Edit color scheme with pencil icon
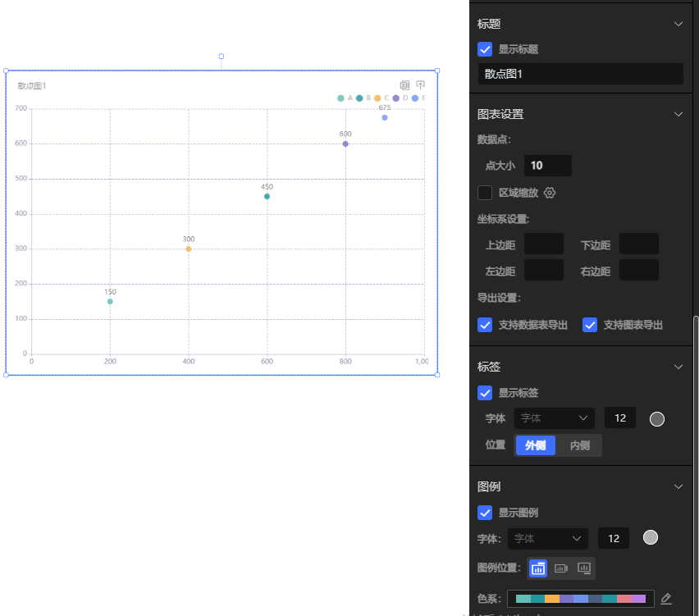699x616 pixels. [666, 599]
